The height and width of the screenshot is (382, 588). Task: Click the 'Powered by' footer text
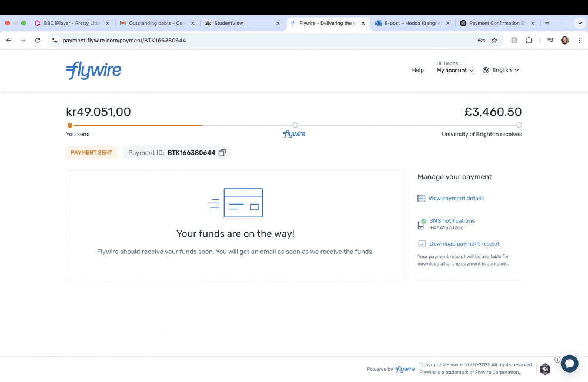[380, 369]
